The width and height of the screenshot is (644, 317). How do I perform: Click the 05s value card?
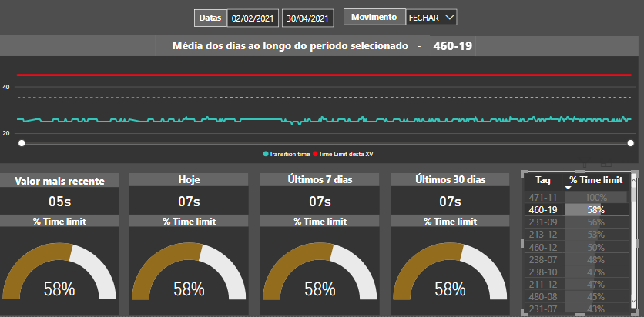pos(59,202)
